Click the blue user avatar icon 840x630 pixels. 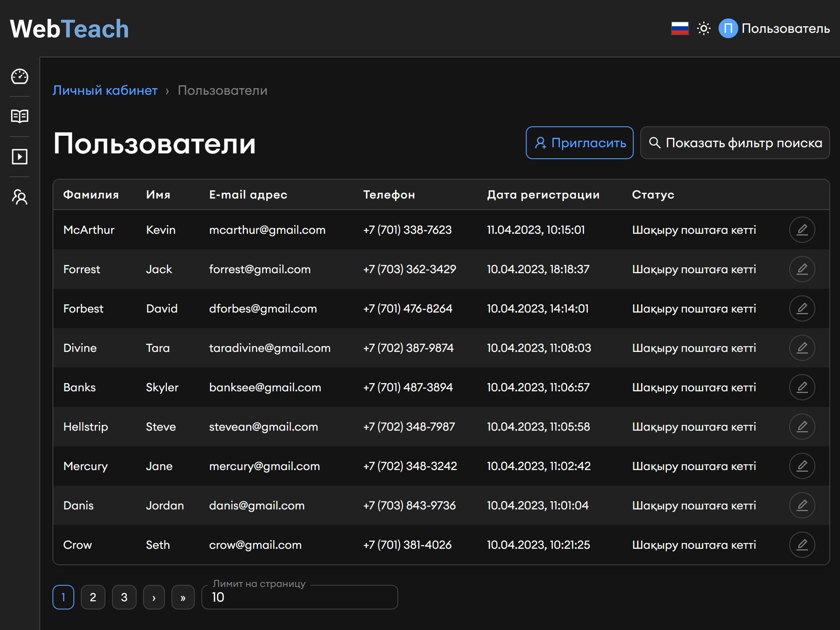(728, 28)
